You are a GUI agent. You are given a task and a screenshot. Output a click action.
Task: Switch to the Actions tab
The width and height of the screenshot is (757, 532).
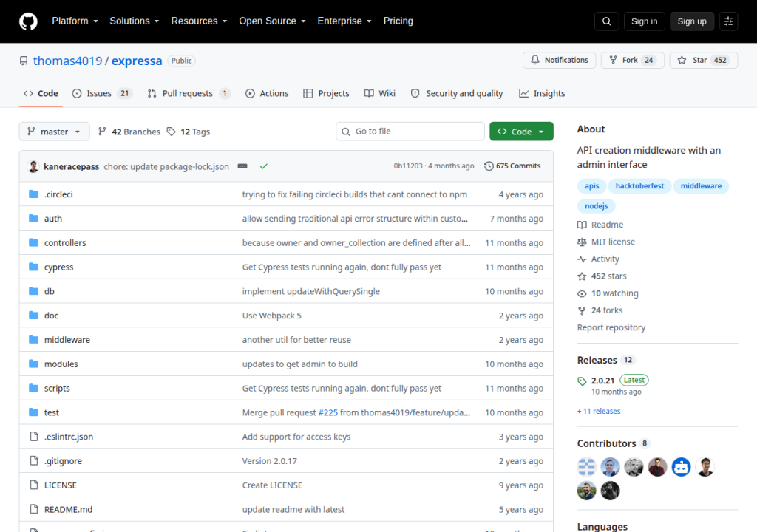pyautogui.click(x=267, y=94)
